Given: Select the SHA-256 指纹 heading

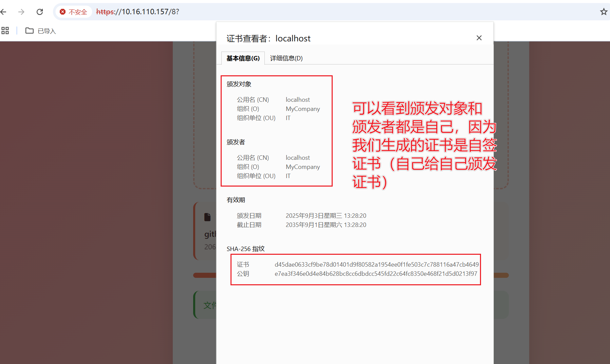Looking at the screenshot, I should pos(246,249).
